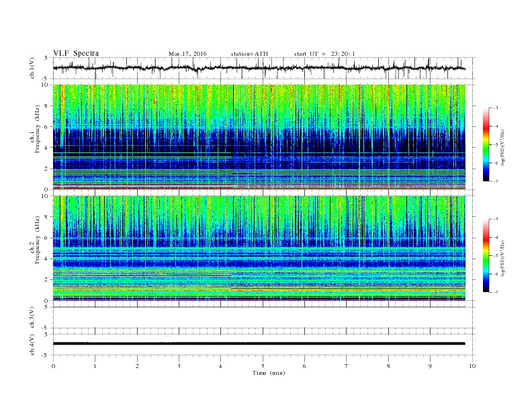Click the time axis tick label "6"
The image size is (532, 411).
pos(304,366)
